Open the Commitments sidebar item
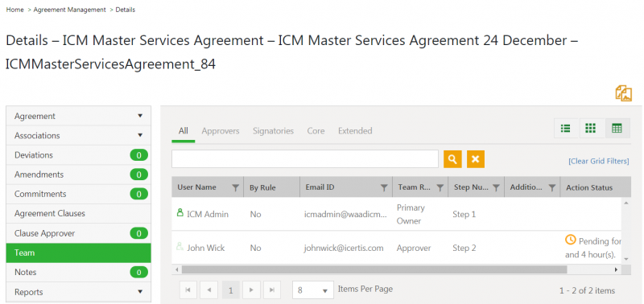644x304 pixels. [78, 194]
